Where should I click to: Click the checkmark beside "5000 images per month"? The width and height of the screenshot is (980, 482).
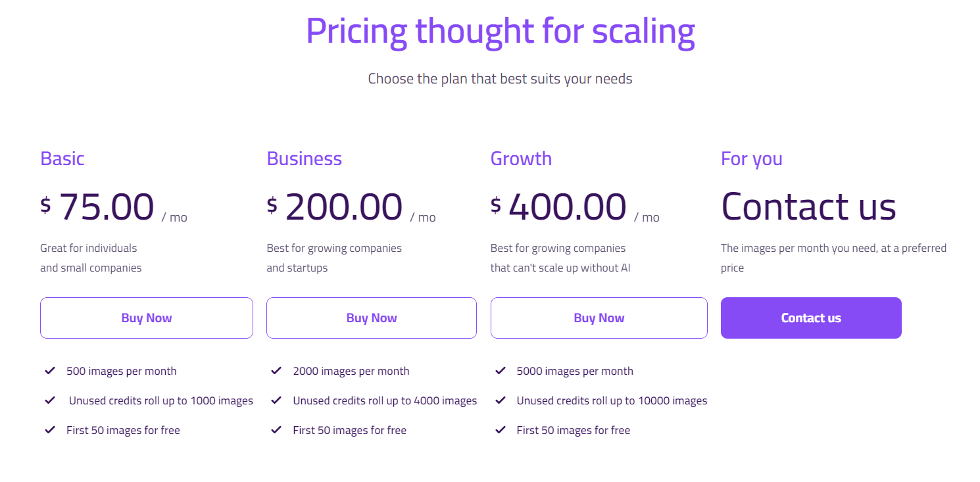pos(500,370)
